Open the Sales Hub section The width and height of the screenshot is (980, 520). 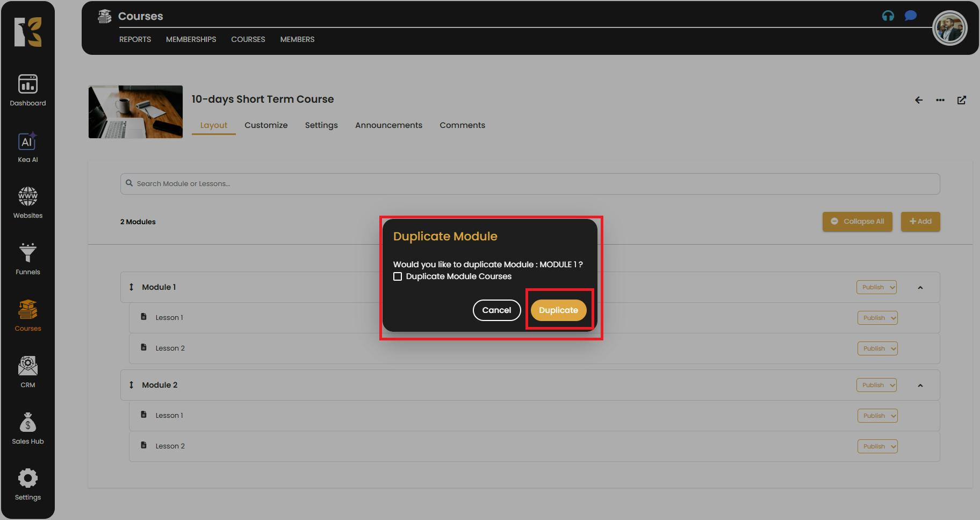coord(27,429)
